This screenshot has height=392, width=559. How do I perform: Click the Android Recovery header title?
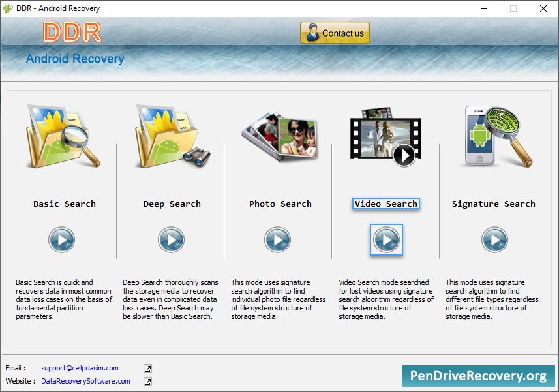point(75,59)
